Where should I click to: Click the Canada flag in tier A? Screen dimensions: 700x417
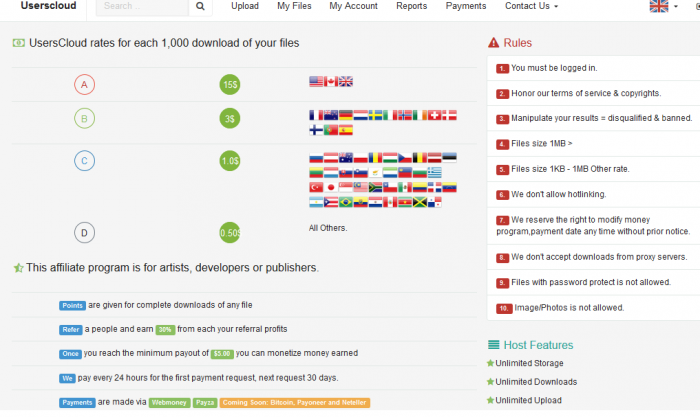click(x=331, y=81)
